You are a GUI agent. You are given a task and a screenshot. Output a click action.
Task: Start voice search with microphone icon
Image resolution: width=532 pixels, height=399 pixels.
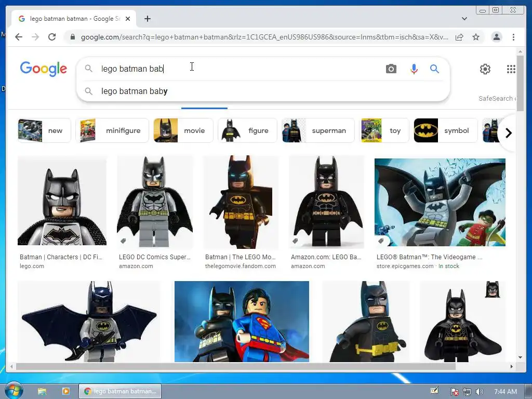pyautogui.click(x=414, y=69)
